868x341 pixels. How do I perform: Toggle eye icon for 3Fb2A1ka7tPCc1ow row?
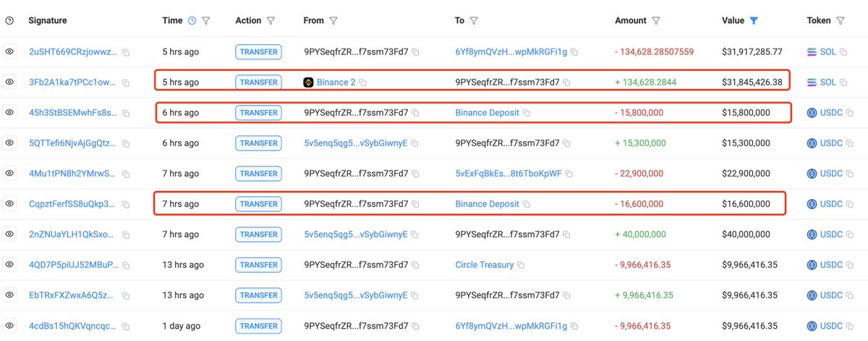click(9, 83)
